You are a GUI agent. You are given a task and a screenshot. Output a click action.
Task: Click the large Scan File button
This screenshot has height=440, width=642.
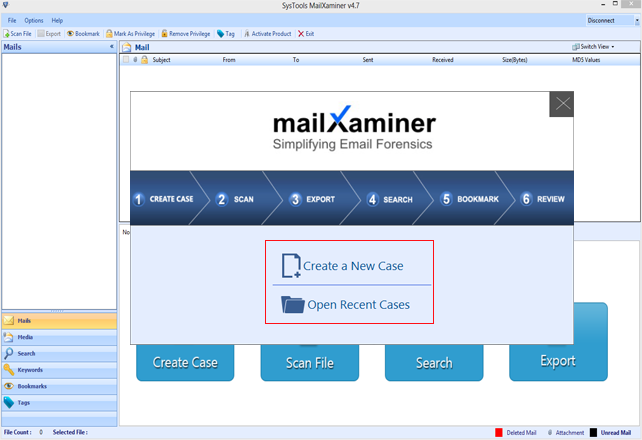pyautogui.click(x=310, y=363)
